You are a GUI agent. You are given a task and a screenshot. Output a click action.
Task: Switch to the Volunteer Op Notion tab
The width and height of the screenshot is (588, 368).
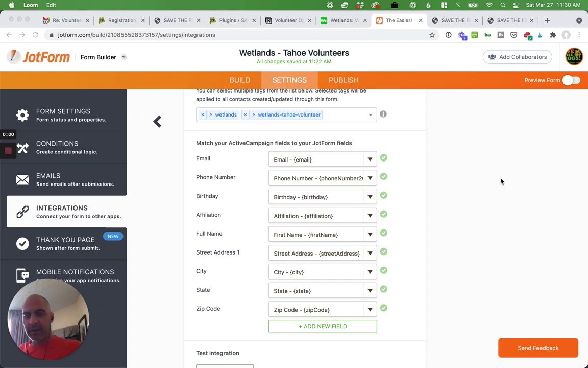[x=287, y=20]
